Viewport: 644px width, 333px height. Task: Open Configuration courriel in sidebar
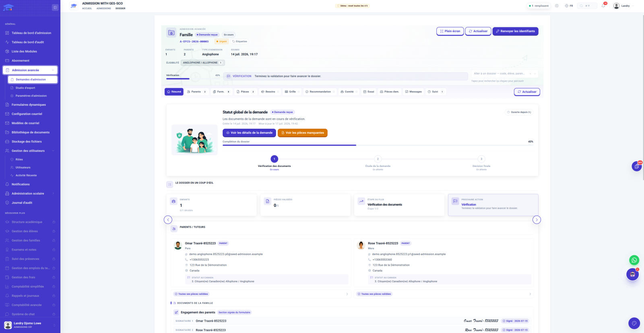[x=30, y=114]
